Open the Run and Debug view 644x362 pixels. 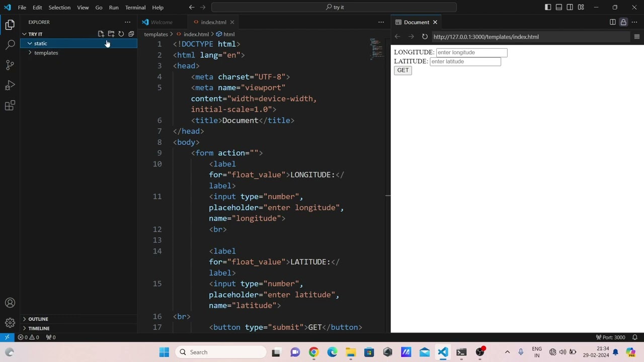click(x=10, y=85)
